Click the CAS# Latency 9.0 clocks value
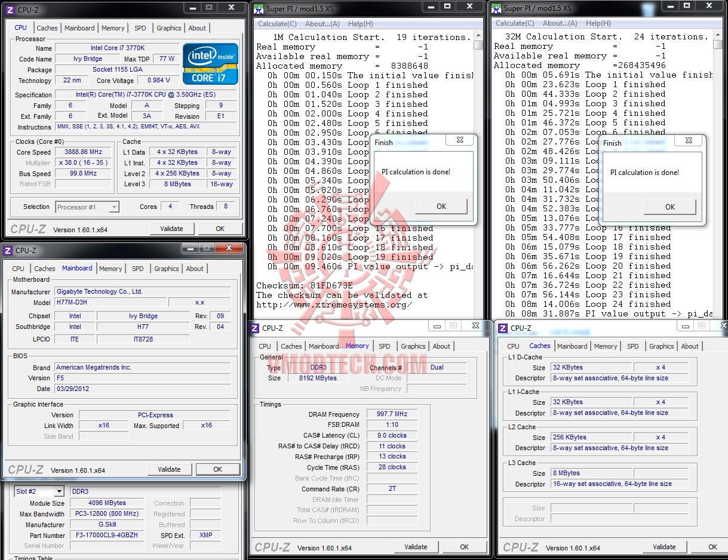Viewport: 728px width, 560px height. click(391, 436)
